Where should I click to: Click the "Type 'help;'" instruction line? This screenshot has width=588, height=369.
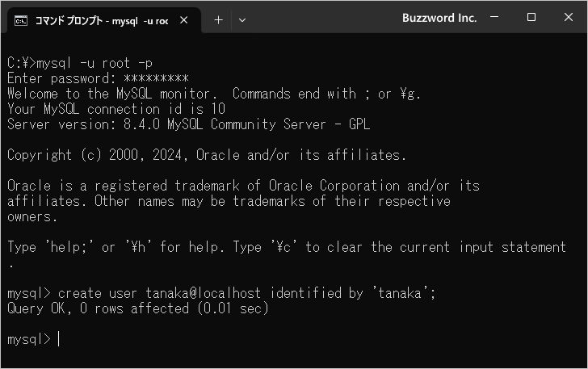pos(287,247)
